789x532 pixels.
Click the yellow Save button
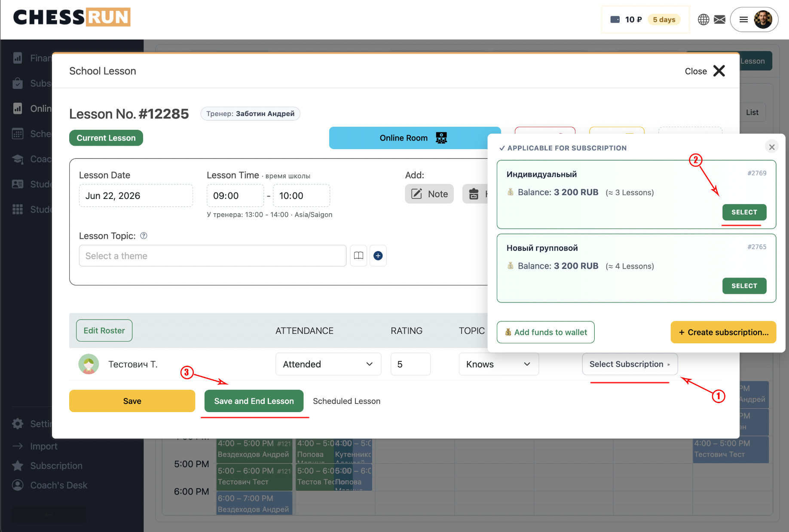132,401
